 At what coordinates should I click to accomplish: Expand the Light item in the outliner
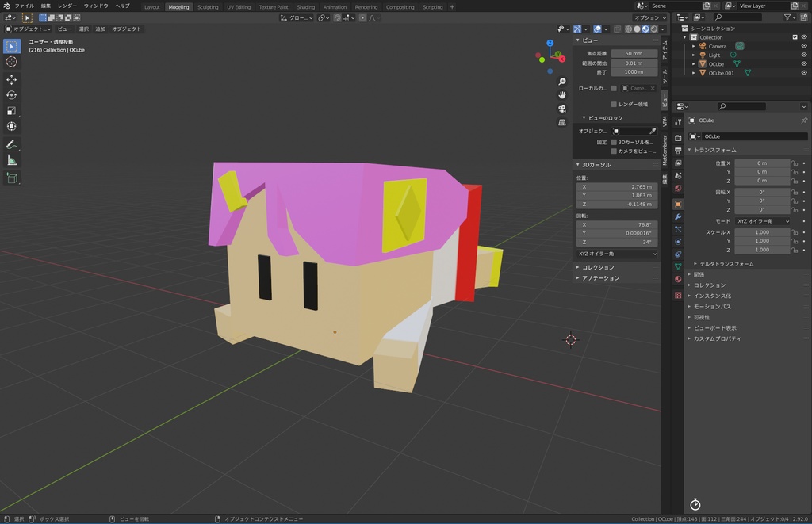694,55
